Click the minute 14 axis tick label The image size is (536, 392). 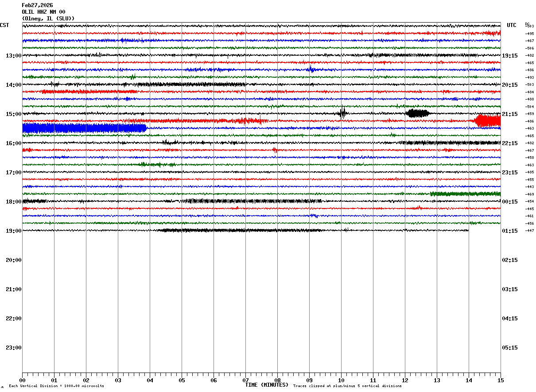[x=469, y=380]
